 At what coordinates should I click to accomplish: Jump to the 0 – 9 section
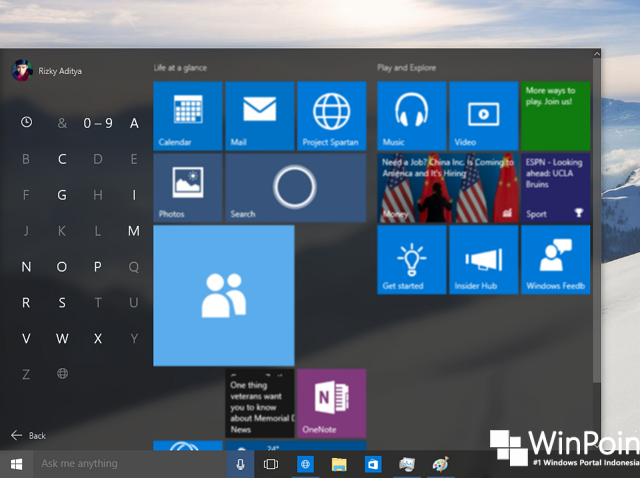tap(98, 123)
